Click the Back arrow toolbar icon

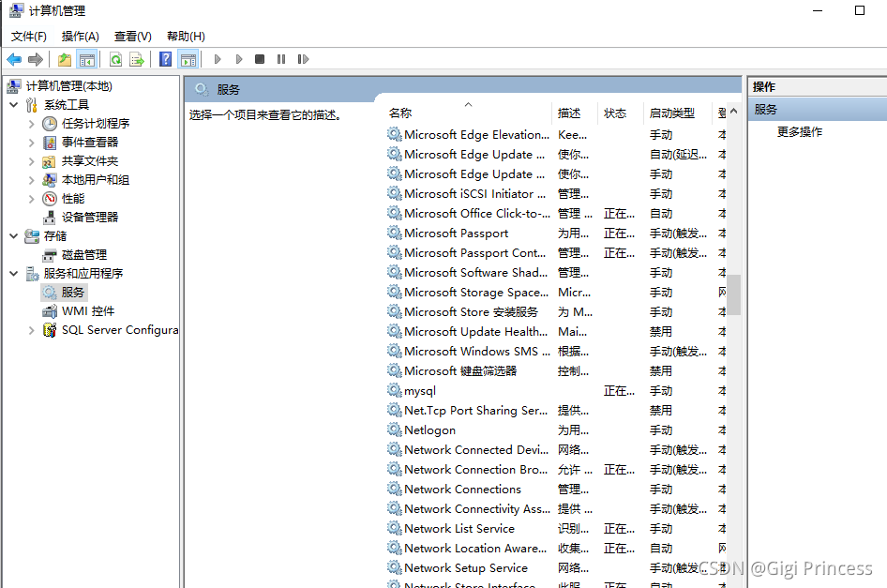tap(14, 59)
